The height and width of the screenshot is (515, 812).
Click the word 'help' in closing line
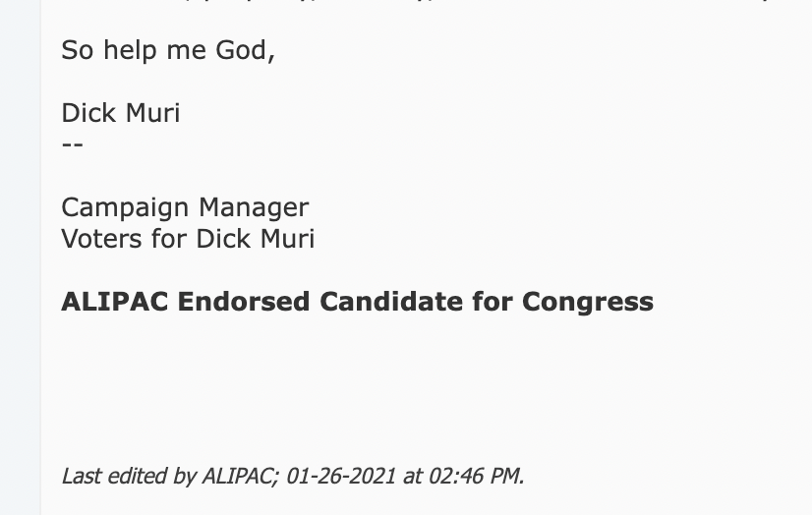(130, 51)
